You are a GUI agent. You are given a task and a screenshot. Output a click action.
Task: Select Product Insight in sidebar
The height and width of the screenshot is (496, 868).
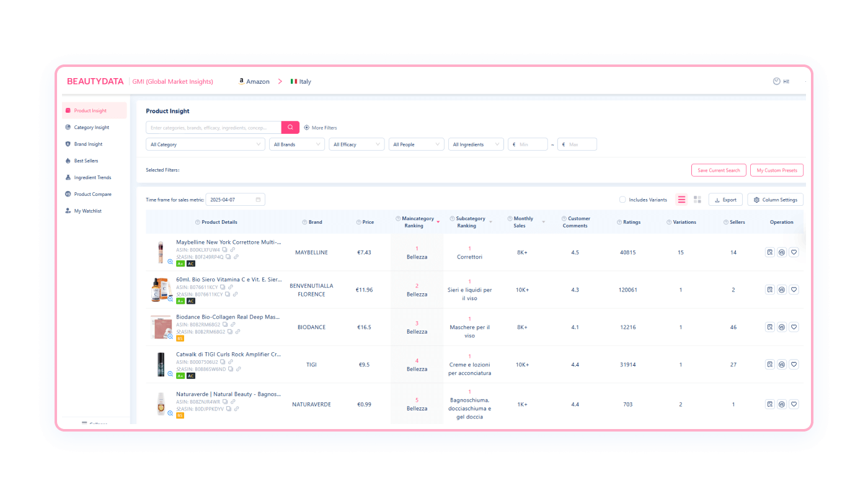94,110
